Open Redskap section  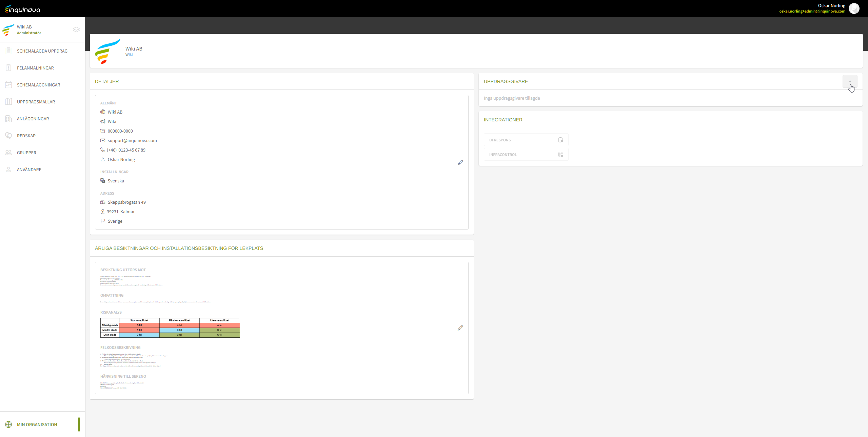click(26, 136)
